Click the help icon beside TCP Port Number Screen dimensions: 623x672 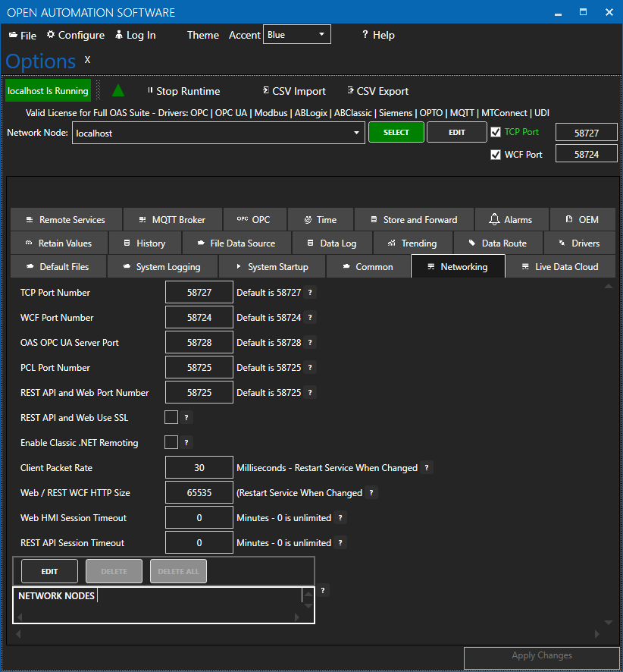[309, 293]
